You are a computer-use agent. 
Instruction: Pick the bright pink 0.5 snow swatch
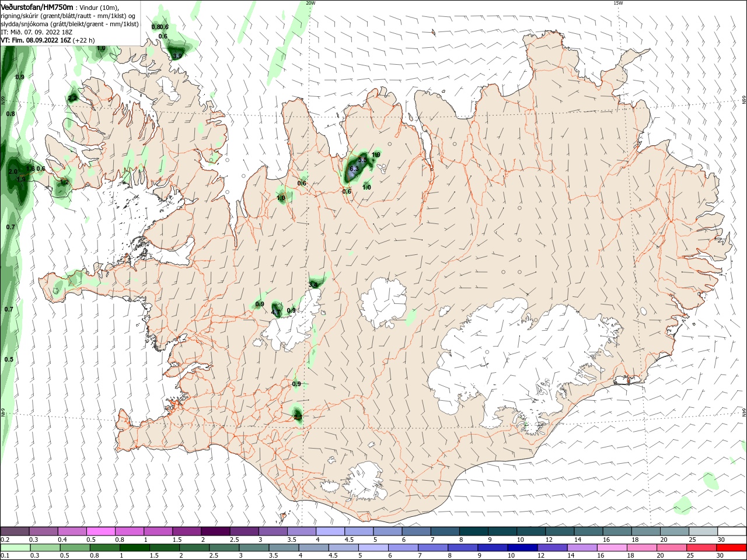[x=100, y=531]
